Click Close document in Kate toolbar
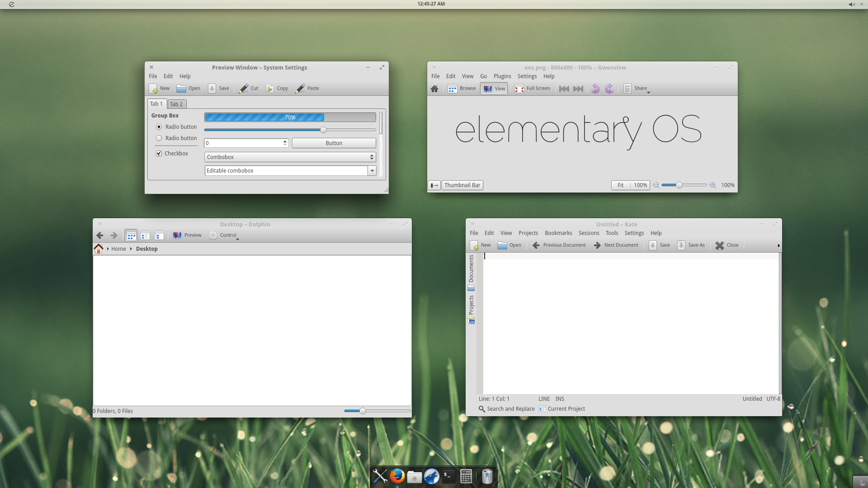This screenshot has height=488, width=868. tap(727, 245)
